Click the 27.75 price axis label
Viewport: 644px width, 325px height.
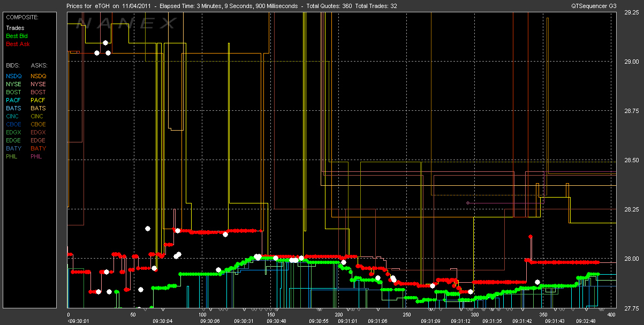(x=631, y=308)
